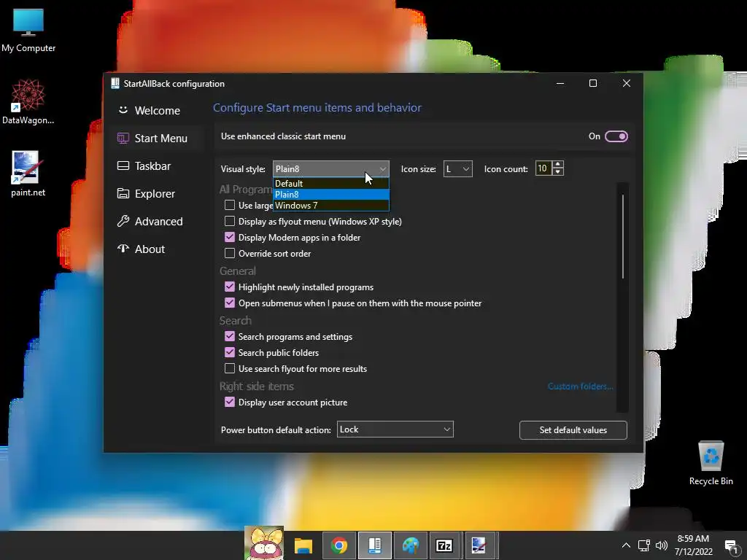Viewport: 747px width, 560px height.
Task: Switch to the Start Menu section
Action: tap(156, 138)
